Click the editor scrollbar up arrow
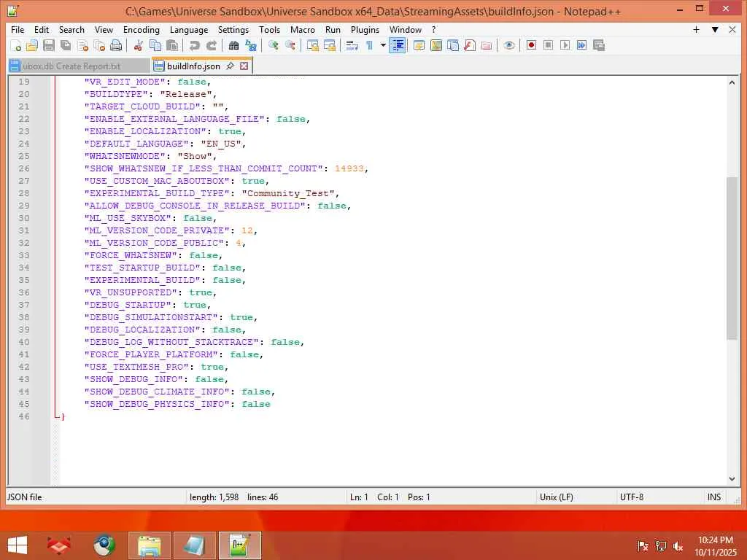 coord(732,82)
